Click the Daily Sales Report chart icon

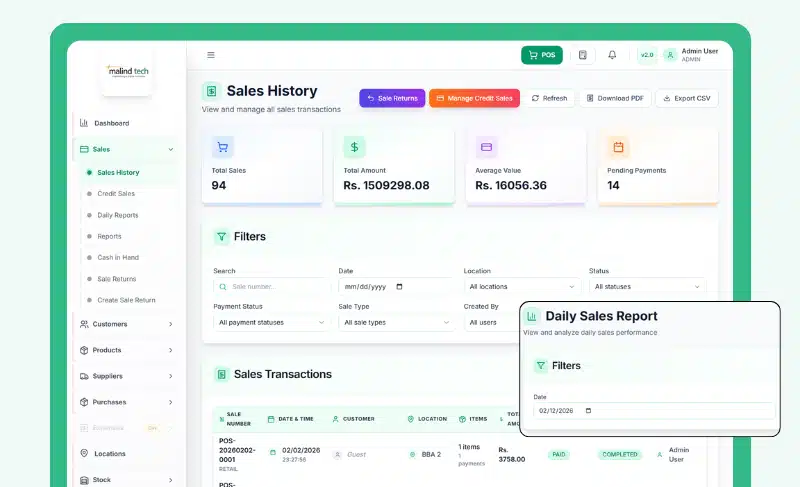pos(532,317)
